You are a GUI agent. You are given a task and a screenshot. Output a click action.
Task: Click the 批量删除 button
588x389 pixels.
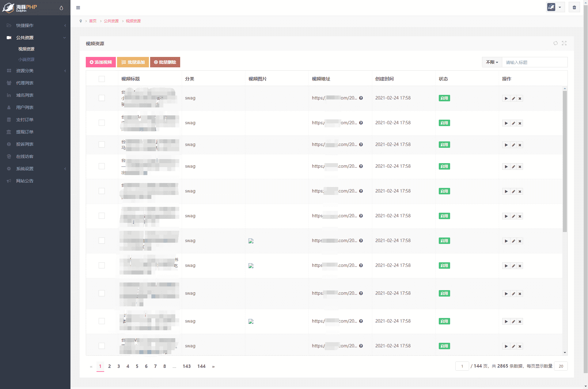tap(165, 62)
